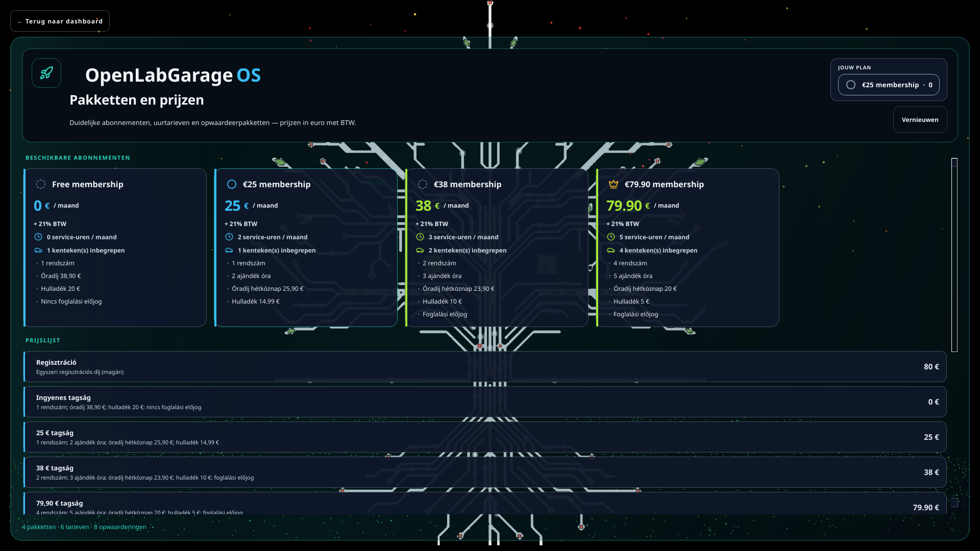Select the 38 € tagság price row
This screenshot has width=980, height=551.
pyautogui.click(x=485, y=472)
